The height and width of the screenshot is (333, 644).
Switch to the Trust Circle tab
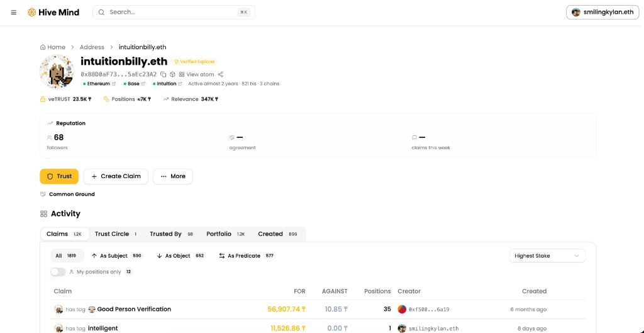click(x=116, y=234)
